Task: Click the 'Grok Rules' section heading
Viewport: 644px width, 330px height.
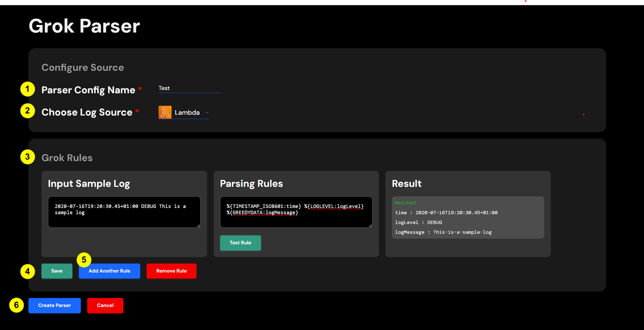Action: click(x=67, y=158)
